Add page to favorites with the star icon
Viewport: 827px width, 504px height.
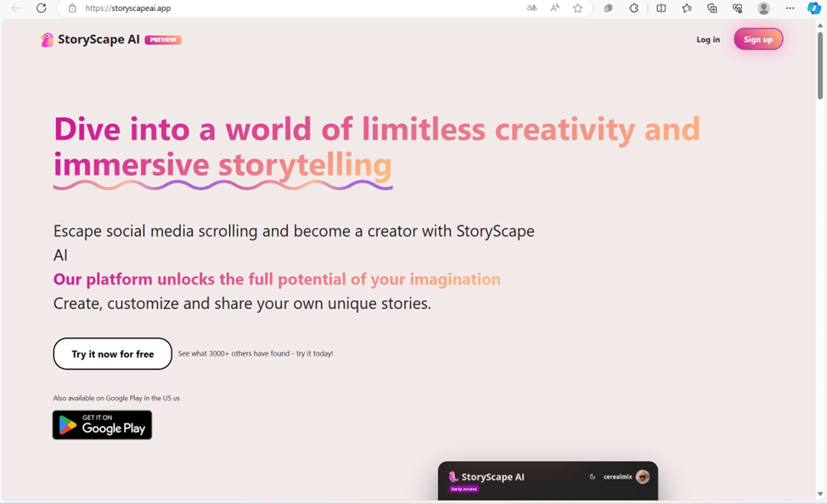tap(577, 8)
